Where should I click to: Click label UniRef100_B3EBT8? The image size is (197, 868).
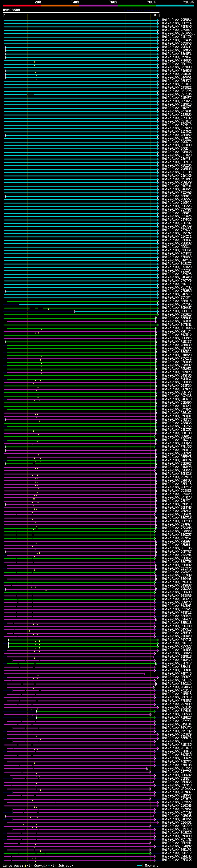pos(177,738)
